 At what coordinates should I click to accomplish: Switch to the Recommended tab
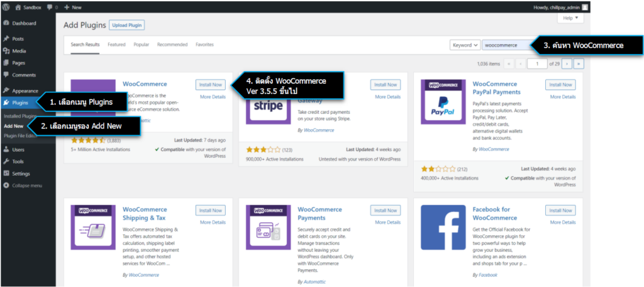pyautogui.click(x=172, y=45)
